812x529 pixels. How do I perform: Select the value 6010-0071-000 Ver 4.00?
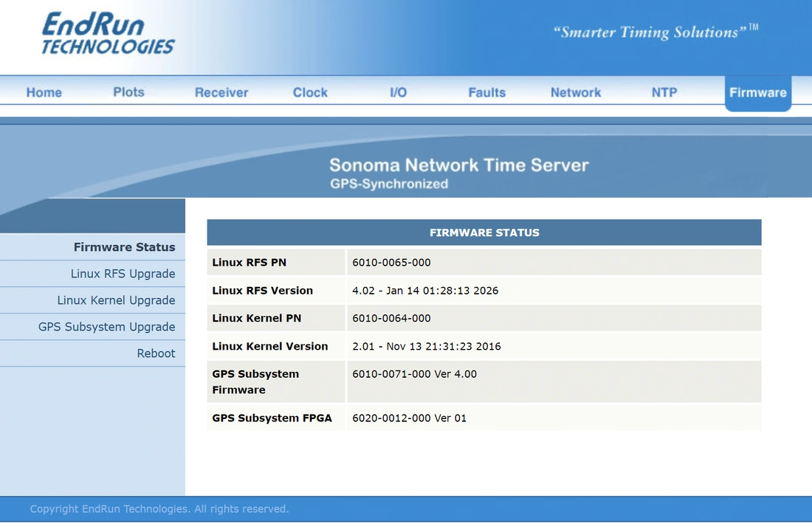click(414, 374)
